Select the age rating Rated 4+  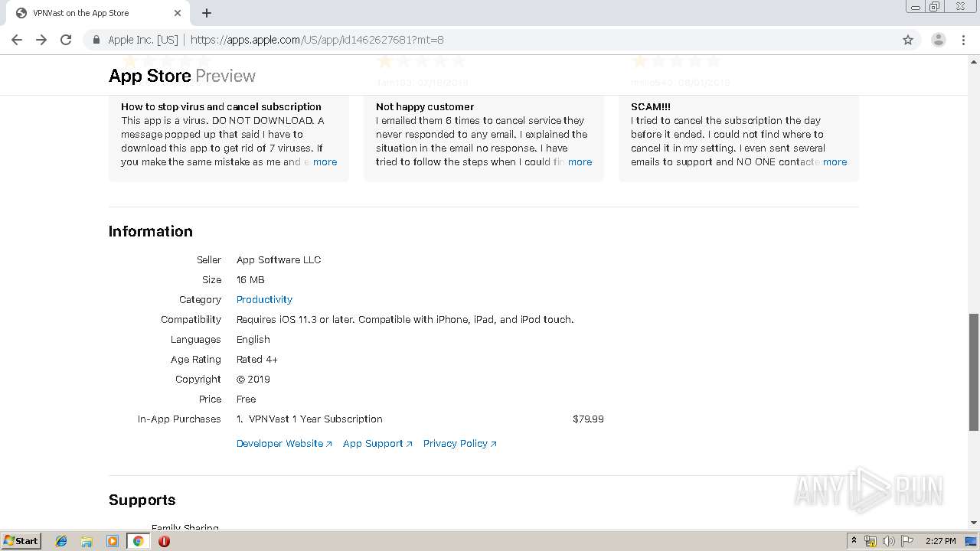click(257, 359)
